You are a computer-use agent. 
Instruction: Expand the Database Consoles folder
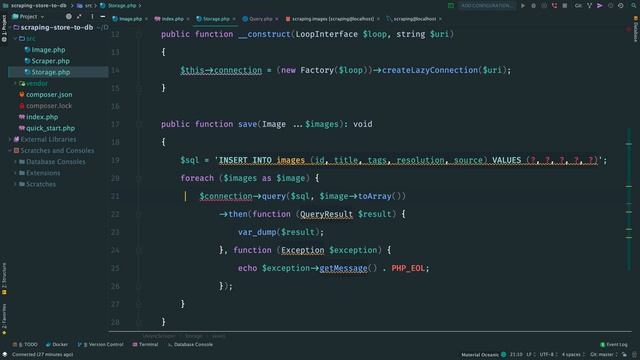point(16,162)
